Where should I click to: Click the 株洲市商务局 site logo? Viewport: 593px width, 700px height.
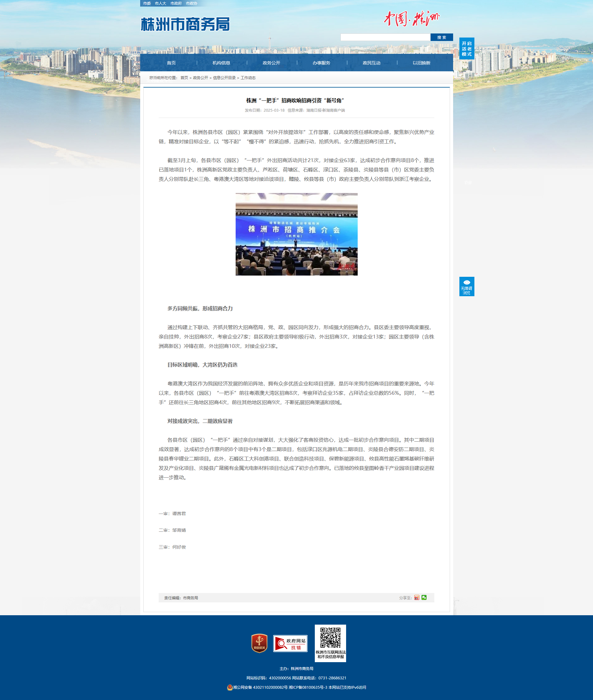(x=185, y=24)
